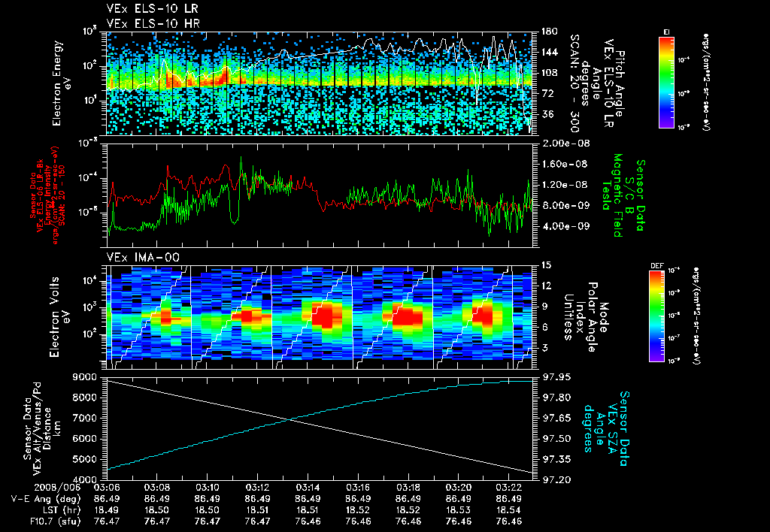Click the "Electron Energy eV" axis label
The image size is (770, 532).
pos(62,83)
